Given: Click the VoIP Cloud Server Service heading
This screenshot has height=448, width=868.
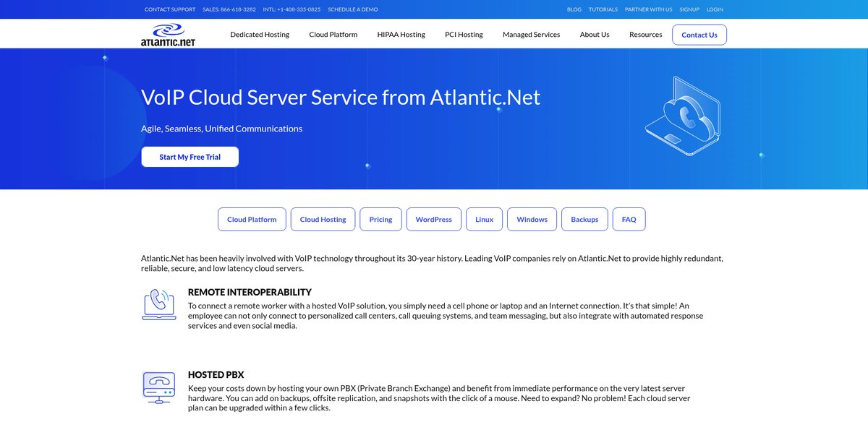Looking at the screenshot, I should [341, 97].
